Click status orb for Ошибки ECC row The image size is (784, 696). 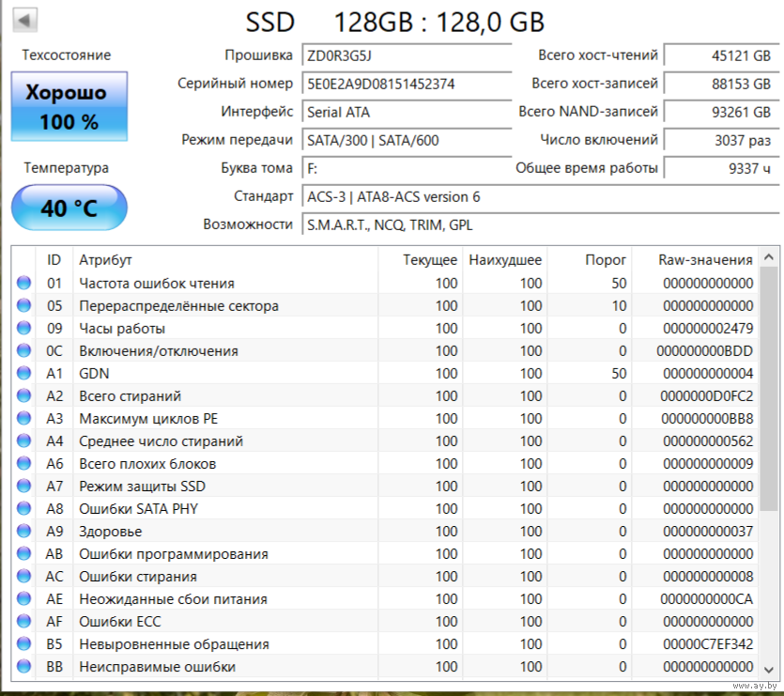(23, 622)
